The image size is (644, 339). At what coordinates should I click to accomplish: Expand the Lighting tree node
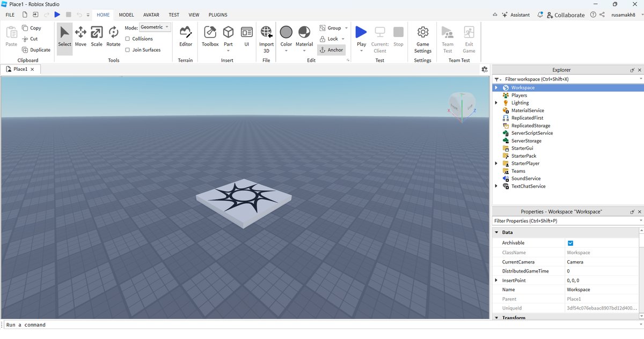click(496, 102)
